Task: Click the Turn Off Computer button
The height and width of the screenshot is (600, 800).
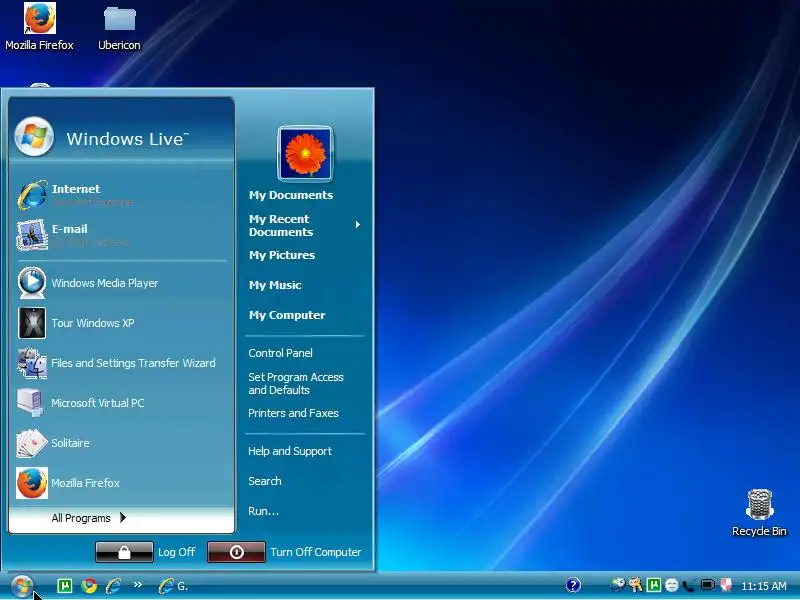Action: coord(236,552)
